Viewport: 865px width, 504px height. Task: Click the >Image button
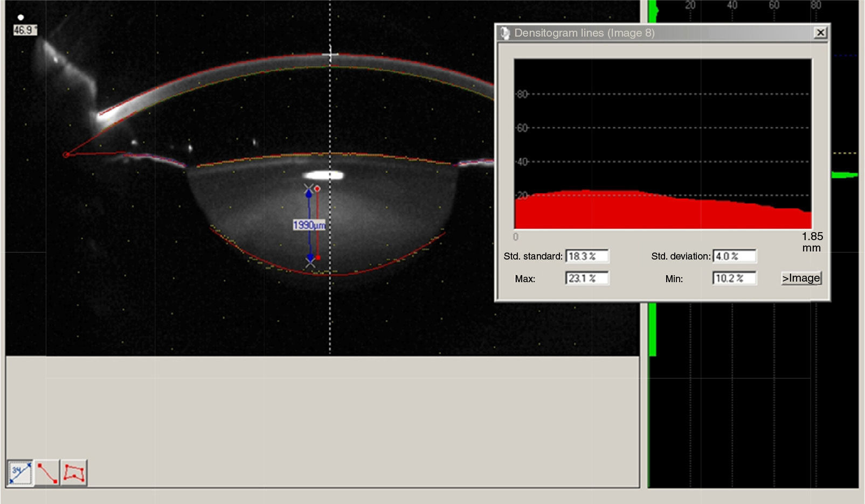[801, 278]
